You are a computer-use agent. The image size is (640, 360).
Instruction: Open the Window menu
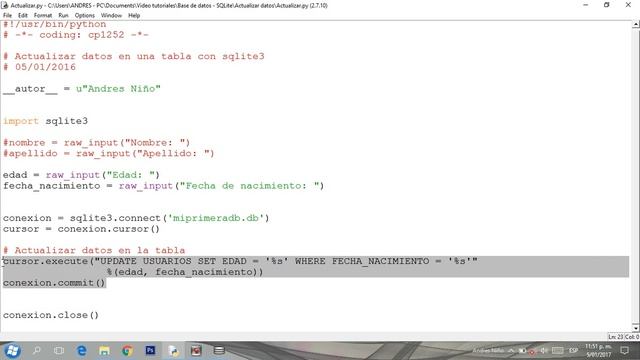click(111, 16)
